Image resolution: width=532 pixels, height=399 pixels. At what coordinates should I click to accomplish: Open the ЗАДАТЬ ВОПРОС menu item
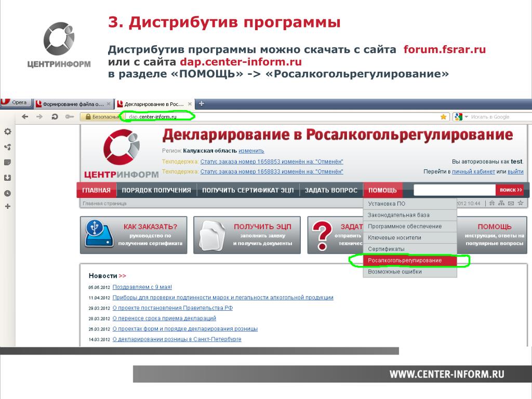point(331,190)
